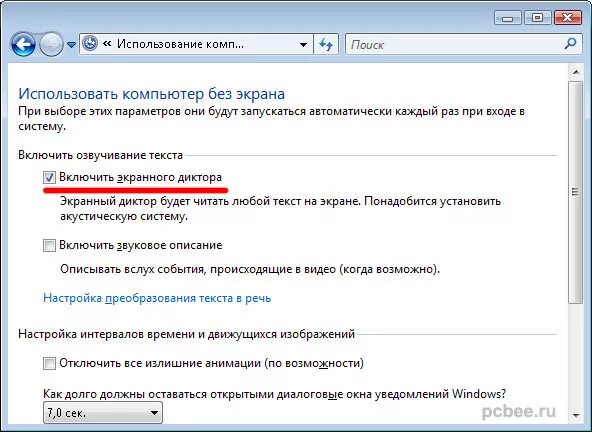Maximize the window
The height and width of the screenshot is (432, 592).
pos(537,18)
